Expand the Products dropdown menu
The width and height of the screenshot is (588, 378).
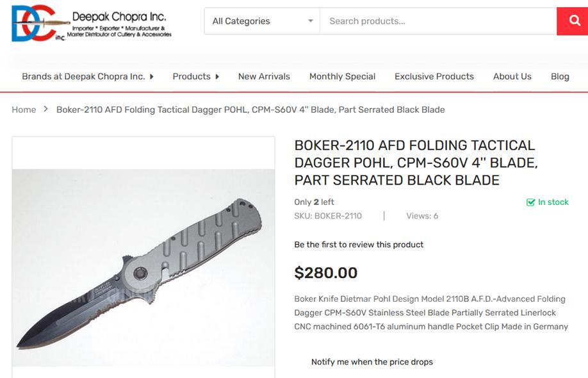(195, 76)
